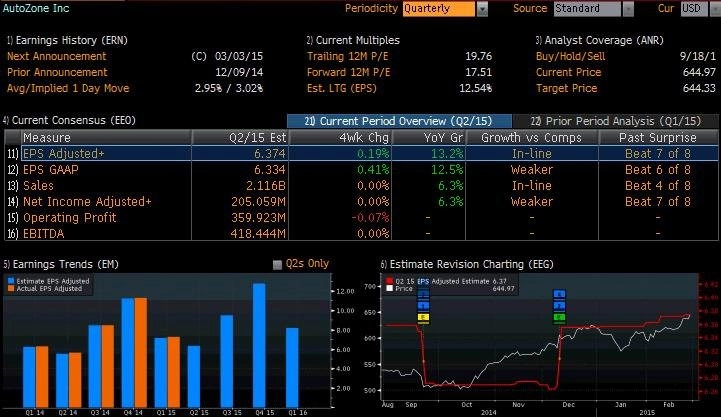Screen dimensions: 721x417
Task: Select the Net Income Adjusted+ row
Action: coord(361,201)
